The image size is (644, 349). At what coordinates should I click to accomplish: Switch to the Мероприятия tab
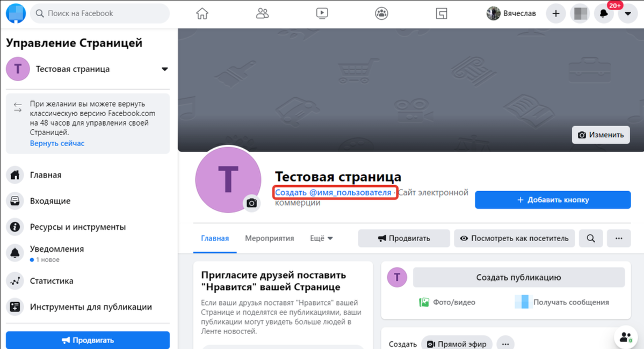pos(270,238)
